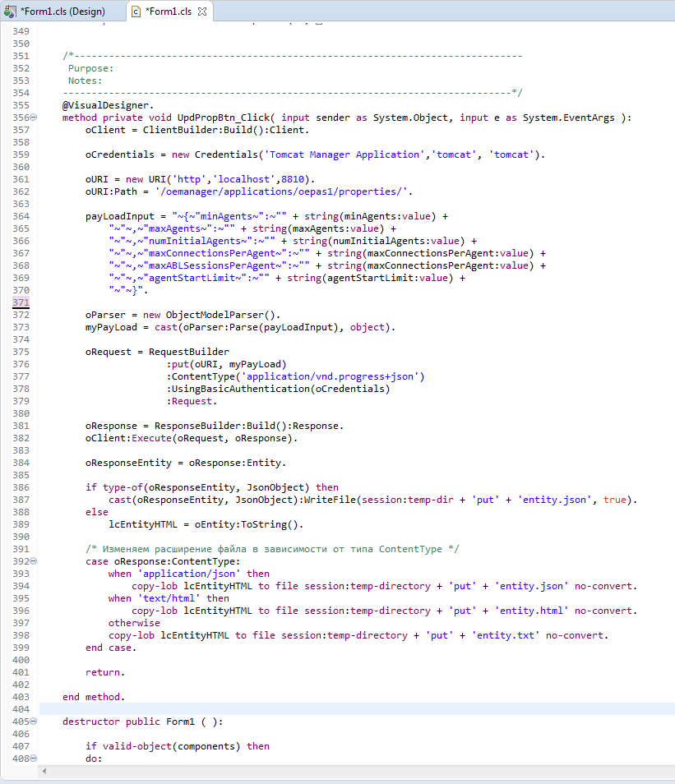Screen dimensions: 675x784
Task: Collapse the case block at line 392
Action: coord(34,561)
